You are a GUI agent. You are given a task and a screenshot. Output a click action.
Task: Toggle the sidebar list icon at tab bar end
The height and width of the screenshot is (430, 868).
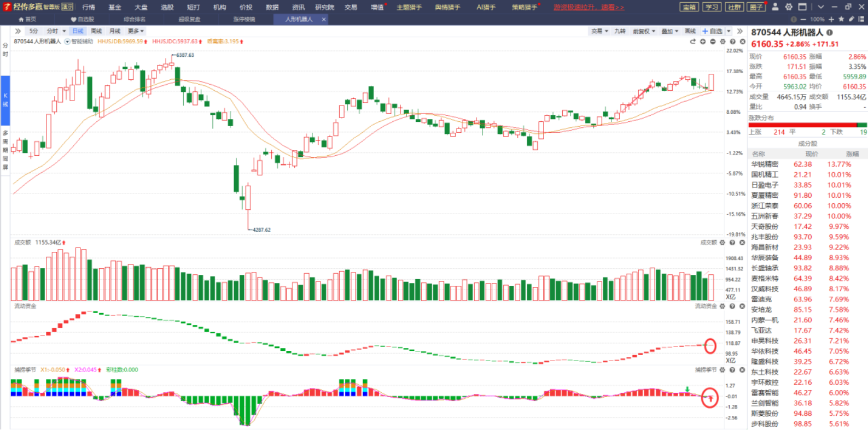click(861, 19)
